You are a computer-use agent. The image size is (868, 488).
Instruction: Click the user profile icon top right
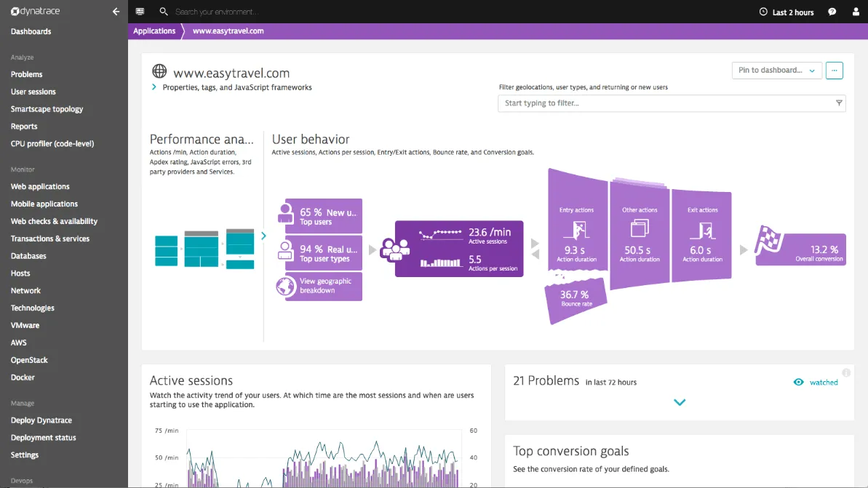point(856,12)
